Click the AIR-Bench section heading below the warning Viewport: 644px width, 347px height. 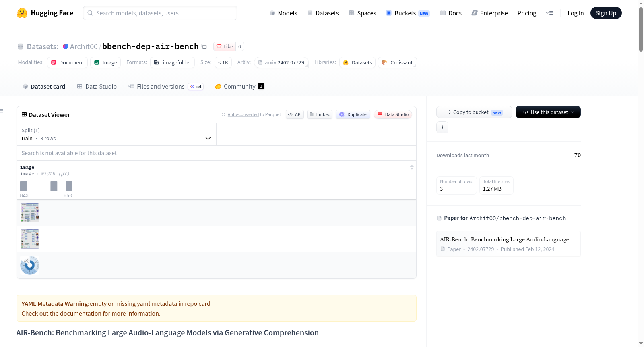pyautogui.click(x=167, y=333)
